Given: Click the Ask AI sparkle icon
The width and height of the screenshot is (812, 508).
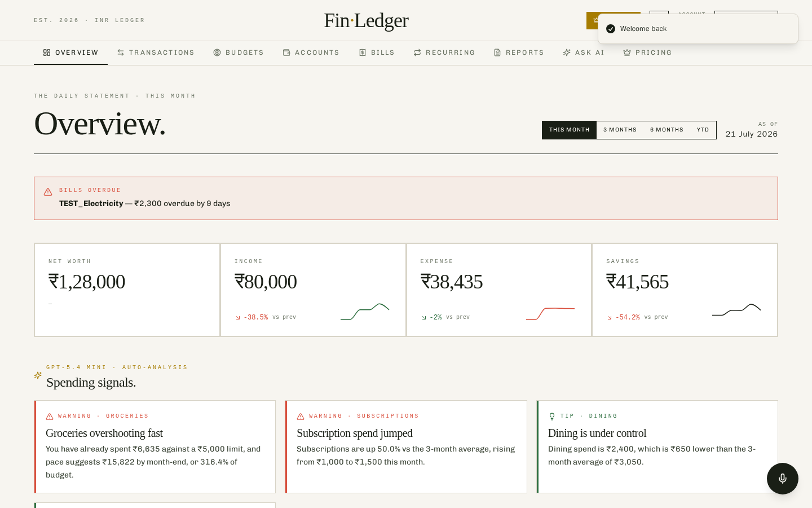Looking at the screenshot, I should point(567,52).
